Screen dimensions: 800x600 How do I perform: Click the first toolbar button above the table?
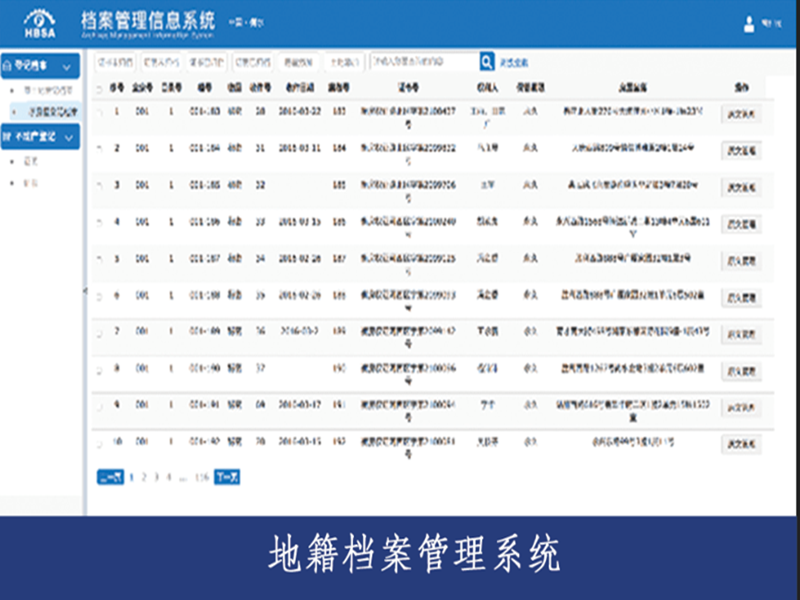(x=115, y=62)
